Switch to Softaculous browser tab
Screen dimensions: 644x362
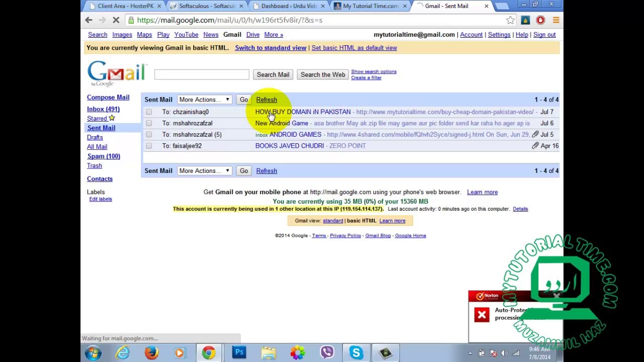coord(207,6)
